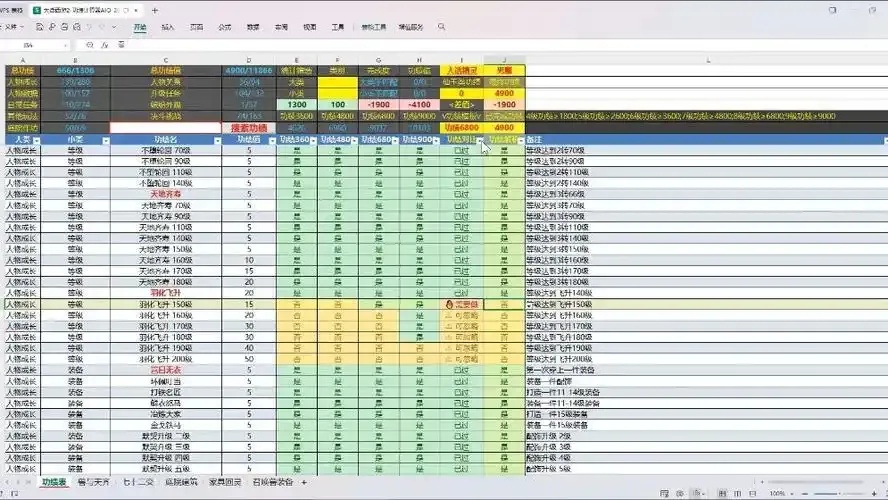Switch to normal view icon in status bar
This screenshot has width=888, height=500.
tap(722, 494)
